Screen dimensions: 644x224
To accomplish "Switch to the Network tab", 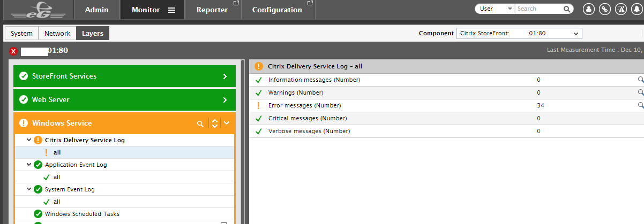I will click(57, 33).
